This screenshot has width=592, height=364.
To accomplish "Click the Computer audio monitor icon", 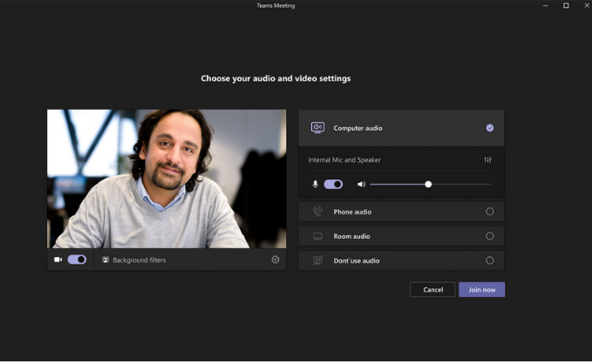I will 317,128.
